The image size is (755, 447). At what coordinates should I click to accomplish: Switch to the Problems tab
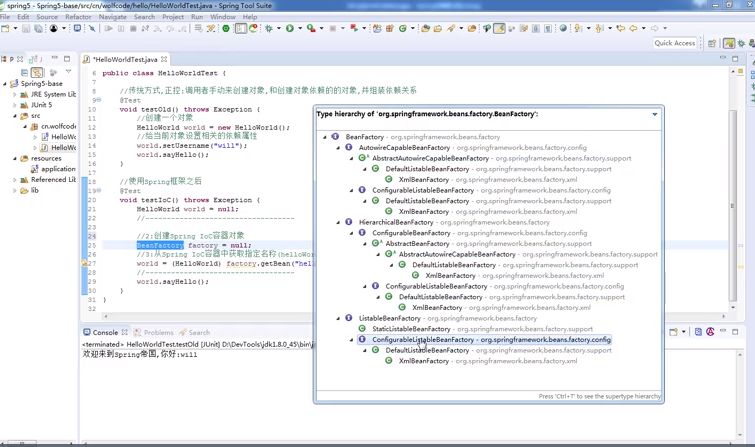pos(158,332)
